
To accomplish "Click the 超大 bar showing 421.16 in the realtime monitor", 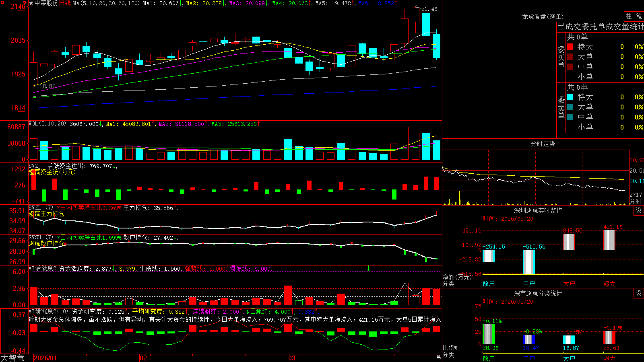I will tap(609, 240).
